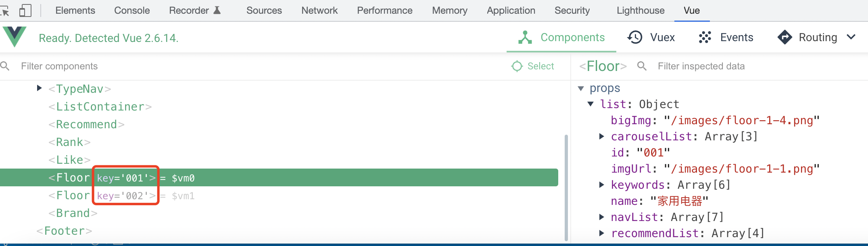Viewport: 868px width, 246px height.
Task: Click the Select component target button
Action: (x=533, y=66)
